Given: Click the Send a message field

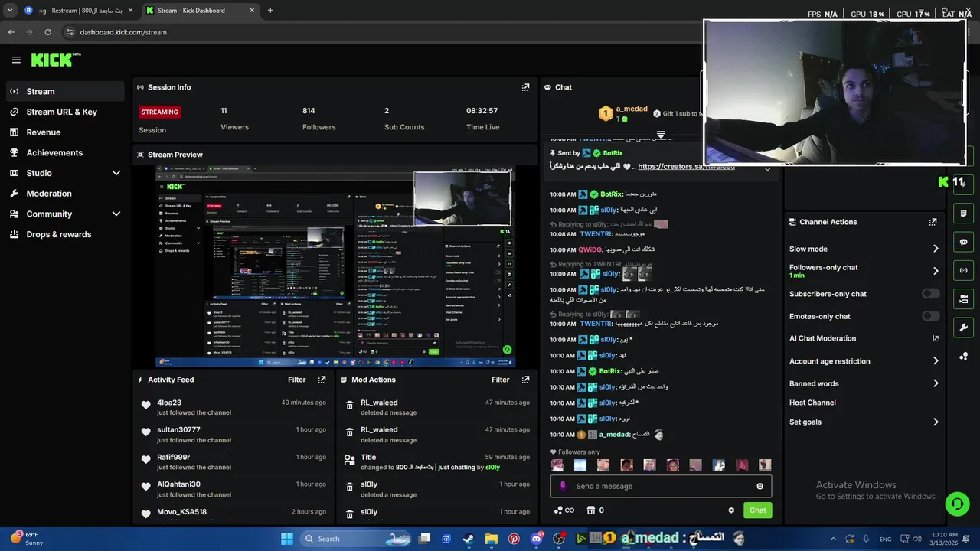Looking at the screenshot, I should pyautogui.click(x=661, y=486).
